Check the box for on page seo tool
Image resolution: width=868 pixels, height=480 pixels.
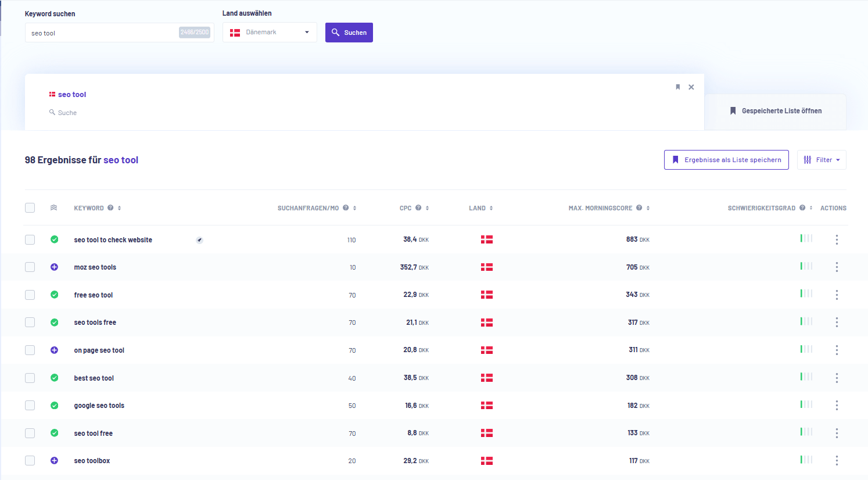pyautogui.click(x=30, y=350)
